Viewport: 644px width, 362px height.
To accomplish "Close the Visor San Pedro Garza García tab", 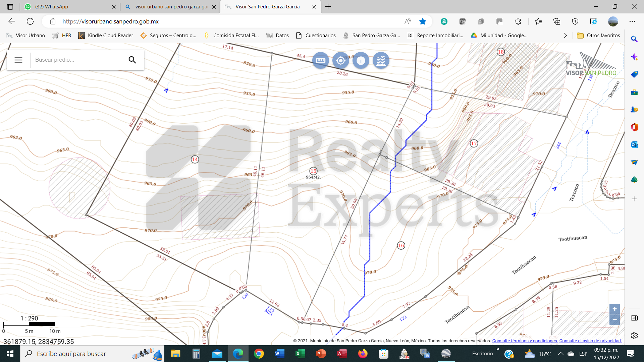I will click(314, 7).
